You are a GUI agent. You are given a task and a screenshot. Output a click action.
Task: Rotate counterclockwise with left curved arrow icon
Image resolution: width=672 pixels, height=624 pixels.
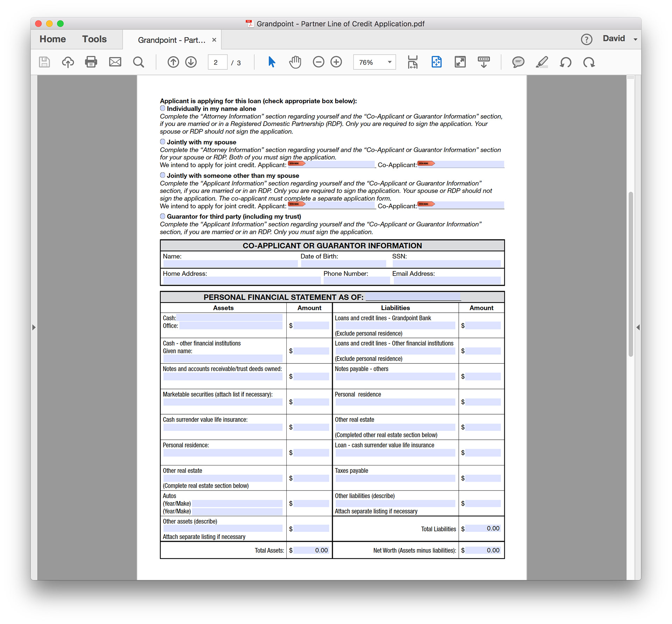click(x=566, y=62)
